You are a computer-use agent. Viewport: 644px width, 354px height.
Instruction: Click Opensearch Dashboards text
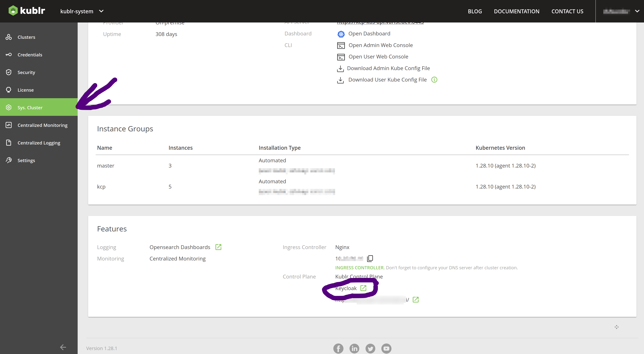(x=180, y=247)
